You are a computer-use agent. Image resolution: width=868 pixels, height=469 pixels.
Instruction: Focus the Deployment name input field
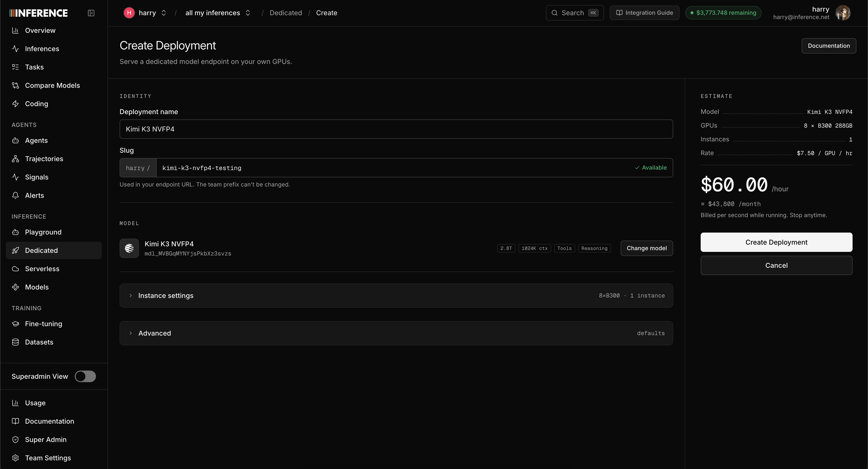click(x=396, y=129)
